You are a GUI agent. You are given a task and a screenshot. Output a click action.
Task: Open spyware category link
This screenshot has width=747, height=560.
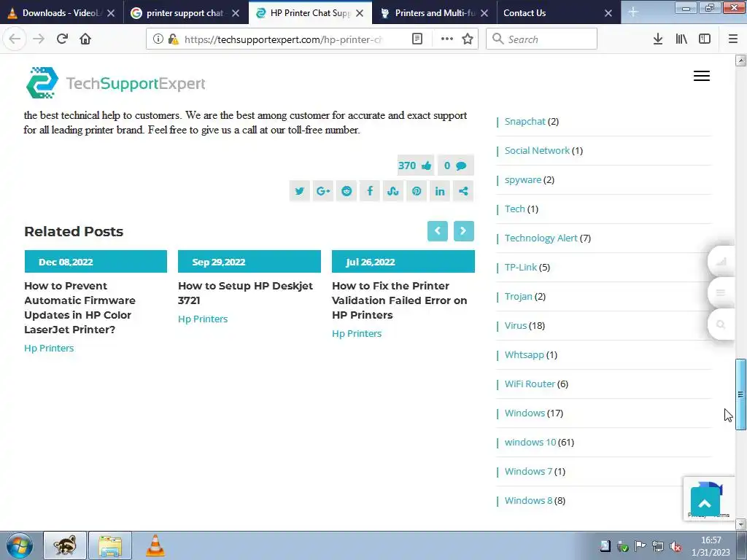click(x=522, y=179)
